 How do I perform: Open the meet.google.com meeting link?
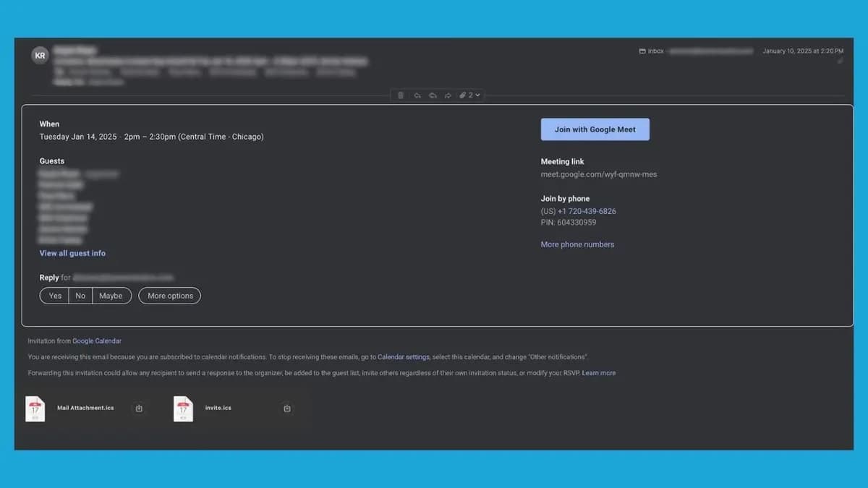coord(599,174)
